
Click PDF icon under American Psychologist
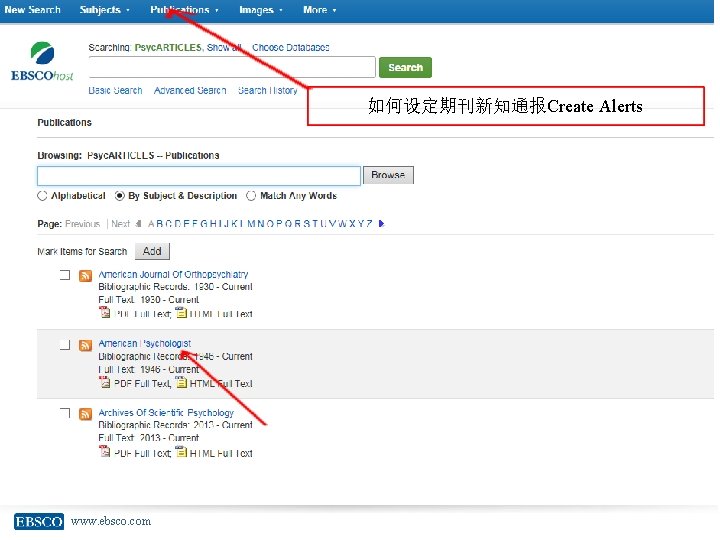(105, 382)
